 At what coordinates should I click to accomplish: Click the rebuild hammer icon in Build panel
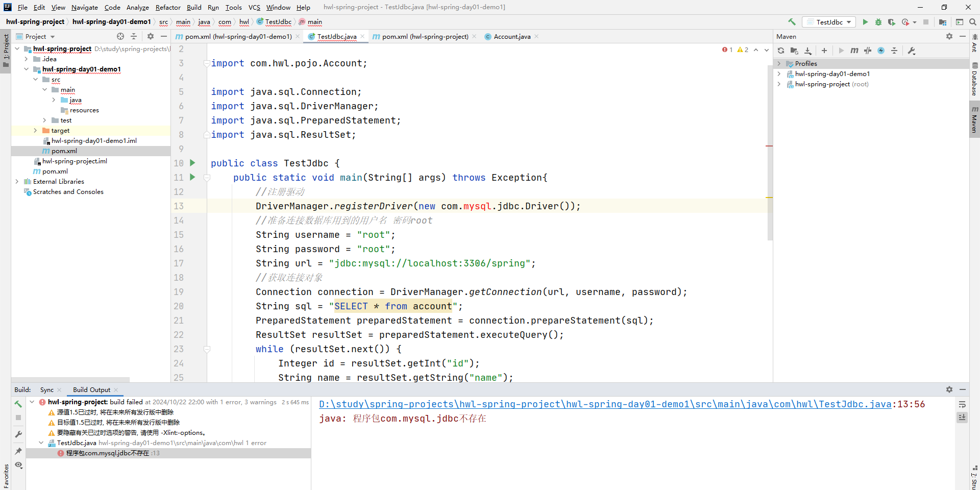18,404
